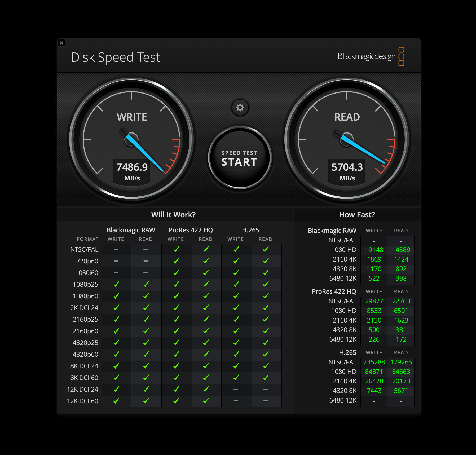Viewport: 476px width, 455px height.
Task: Click the 12K DCI 60 ProRes 422 HQ read checkmark
Action: click(206, 401)
